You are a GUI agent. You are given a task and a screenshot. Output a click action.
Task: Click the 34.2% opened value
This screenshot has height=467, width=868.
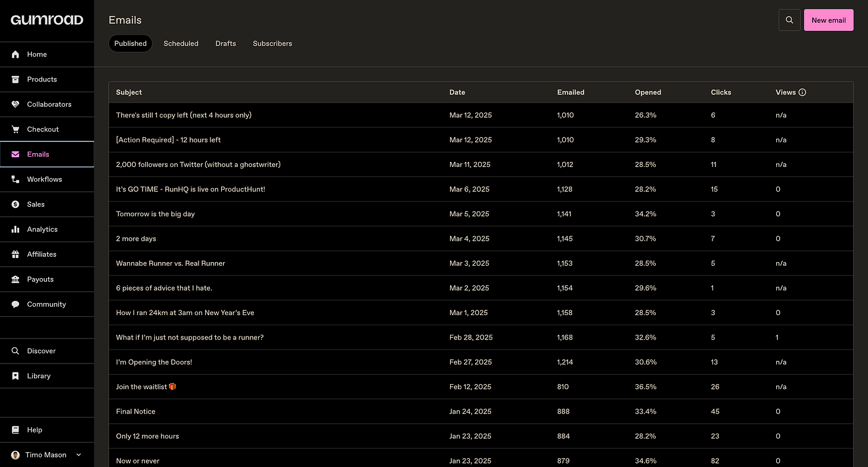(646, 214)
